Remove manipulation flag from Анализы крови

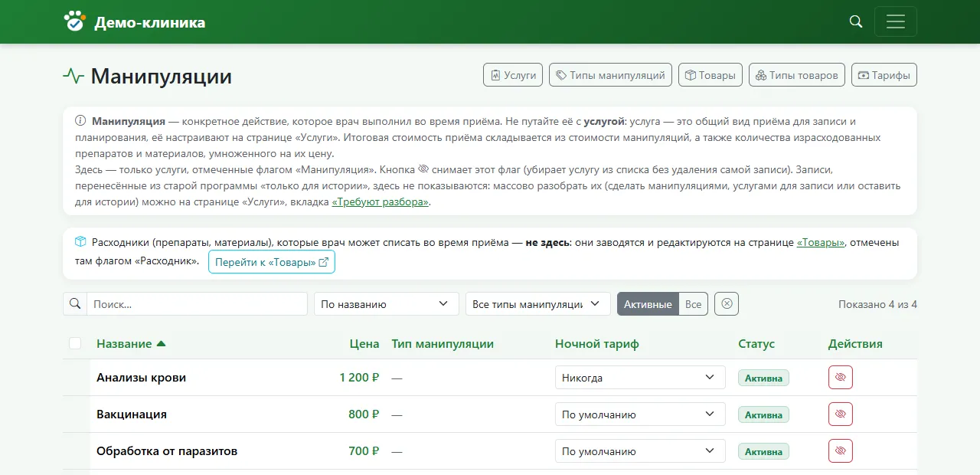click(841, 378)
